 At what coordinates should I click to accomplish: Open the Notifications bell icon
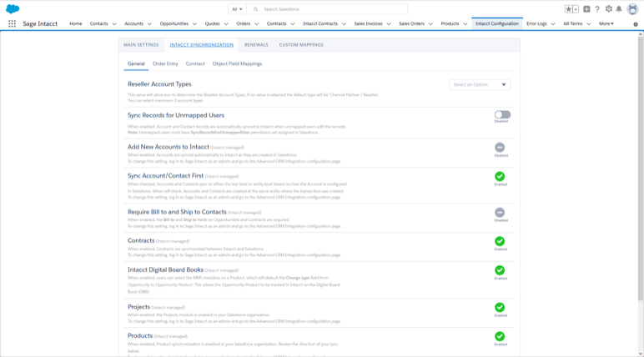pos(619,9)
